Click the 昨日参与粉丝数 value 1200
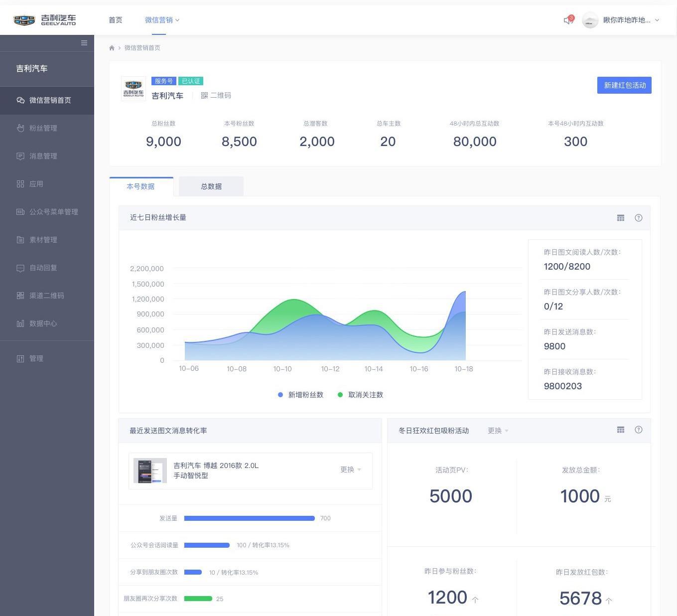Image resolution: width=677 pixels, height=616 pixels. 447,598
